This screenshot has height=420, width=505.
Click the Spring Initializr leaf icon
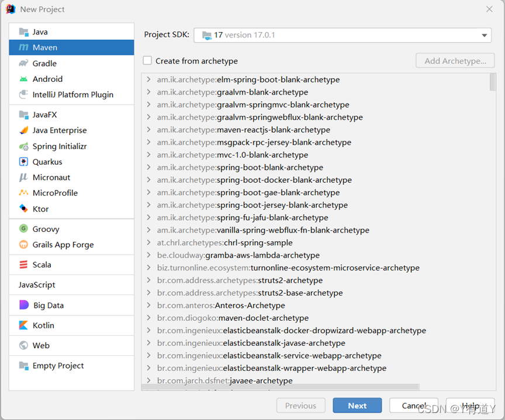(x=23, y=147)
